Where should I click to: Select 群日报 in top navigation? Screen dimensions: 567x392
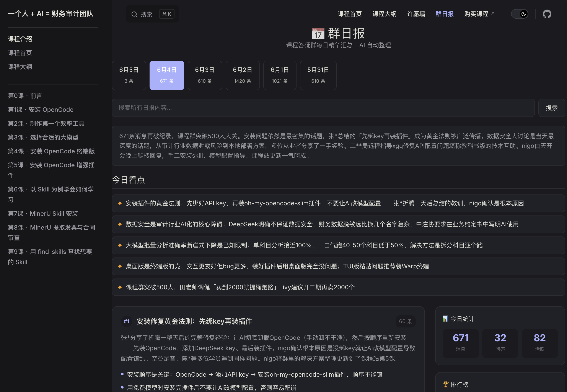(444, 14)
